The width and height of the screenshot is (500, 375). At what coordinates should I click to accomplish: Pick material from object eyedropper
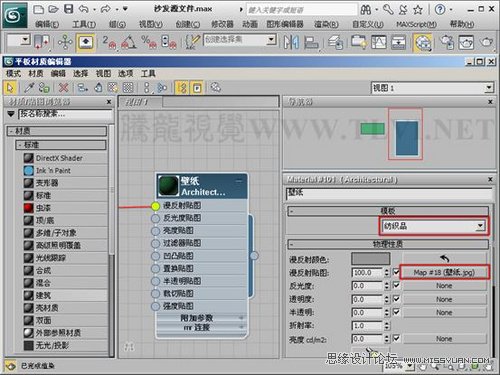tap(29, 88)
